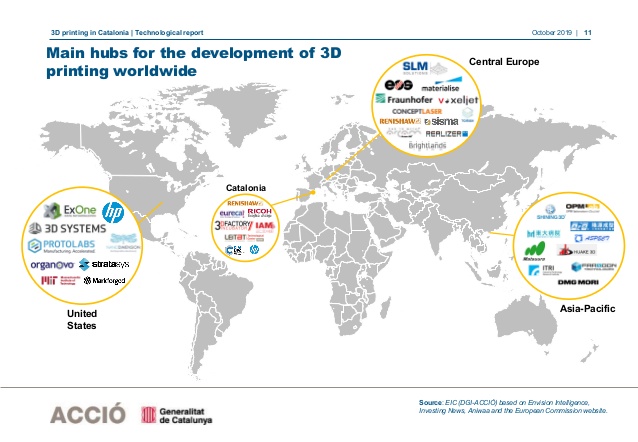Click the "Source: EIC (DGI-ACCIÓ)" footnote text

click(x=513, y=407)
